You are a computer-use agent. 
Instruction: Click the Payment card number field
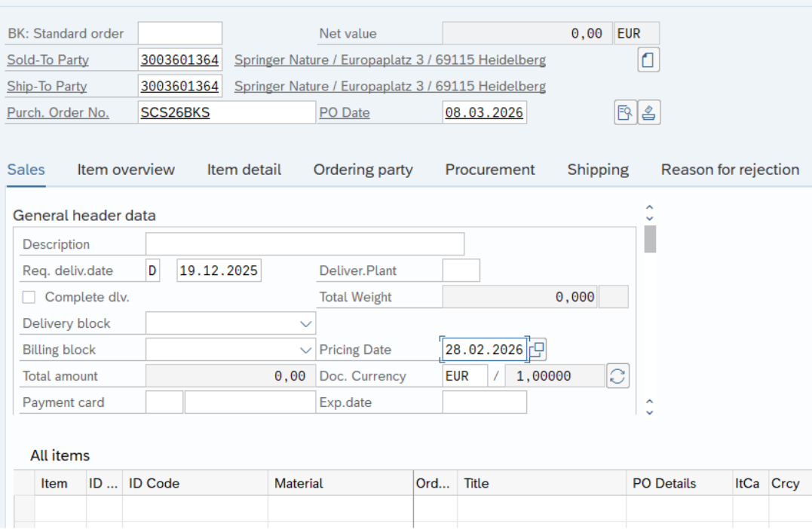[x=250, y=402]
